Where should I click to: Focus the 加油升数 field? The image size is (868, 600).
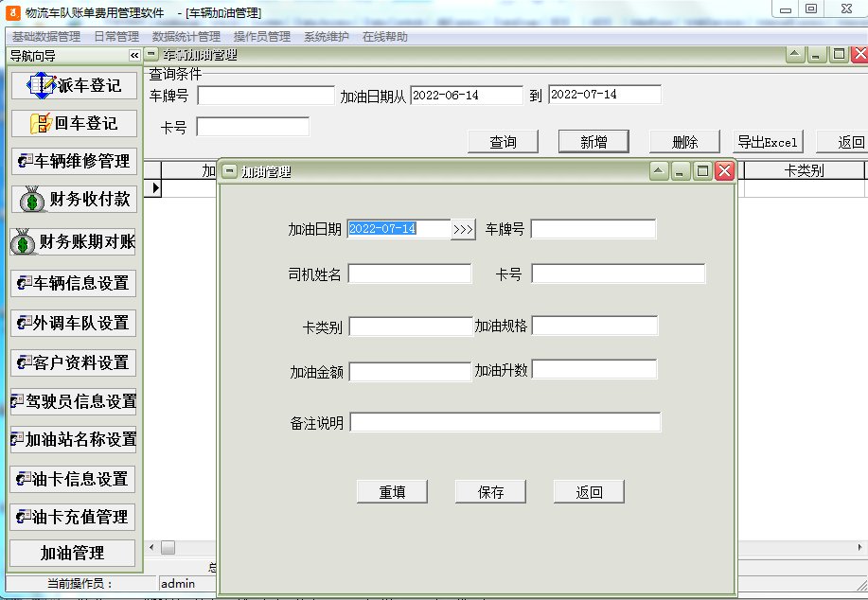pos(594,370)
